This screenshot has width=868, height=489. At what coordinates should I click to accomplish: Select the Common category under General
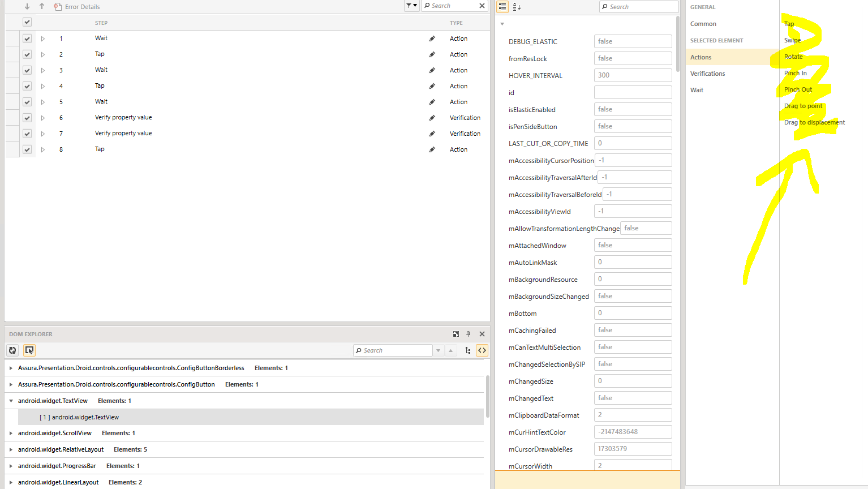pyautogui.click(x=703, y=24)
